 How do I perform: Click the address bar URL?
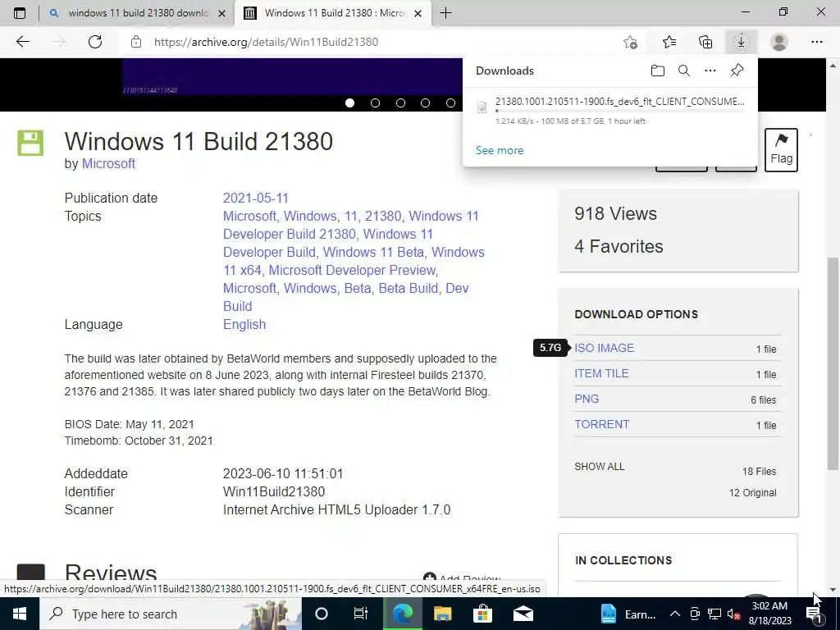tap(267, 42)
